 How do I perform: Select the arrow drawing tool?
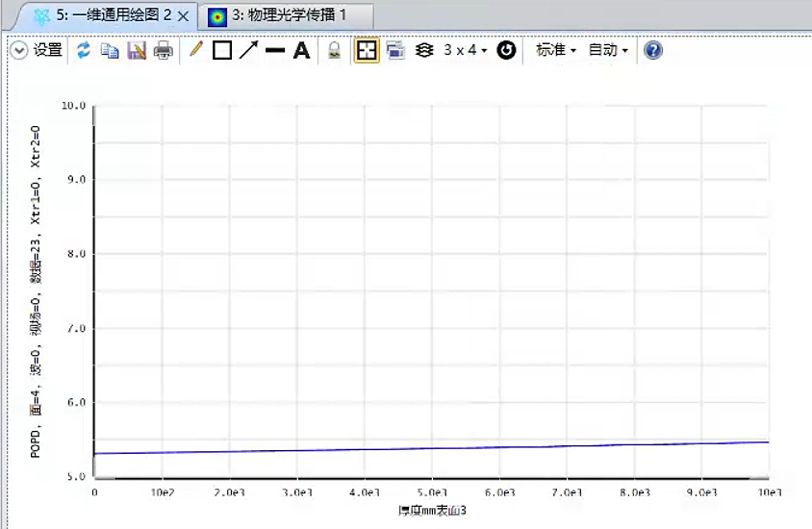[248, 50]
